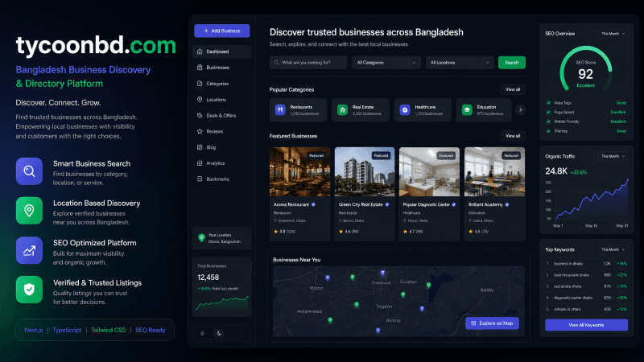The height and width of the screenshot is (362, 644).
Task: Click Aroma Restaurant's verified badge
Action: [x=313, y=204]
